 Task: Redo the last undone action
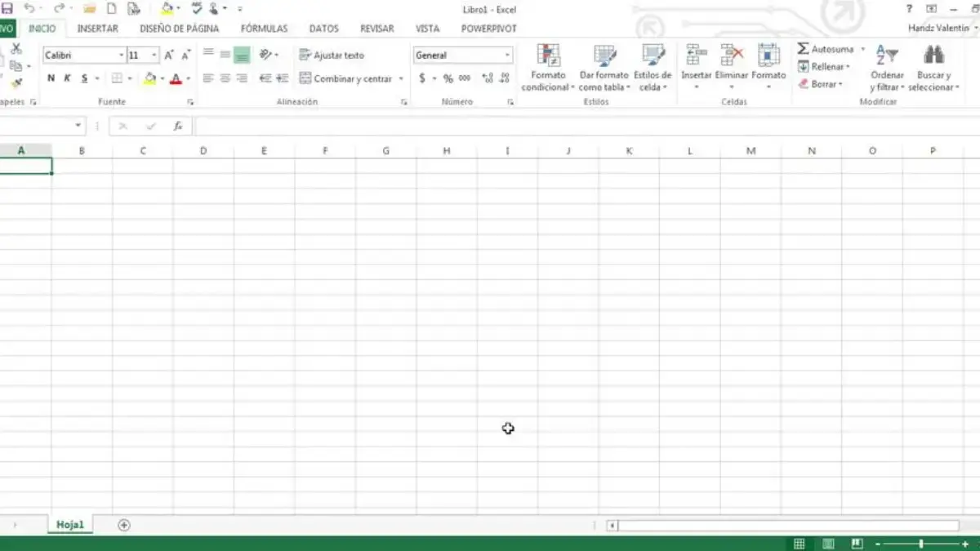click(x=59, y=8)
